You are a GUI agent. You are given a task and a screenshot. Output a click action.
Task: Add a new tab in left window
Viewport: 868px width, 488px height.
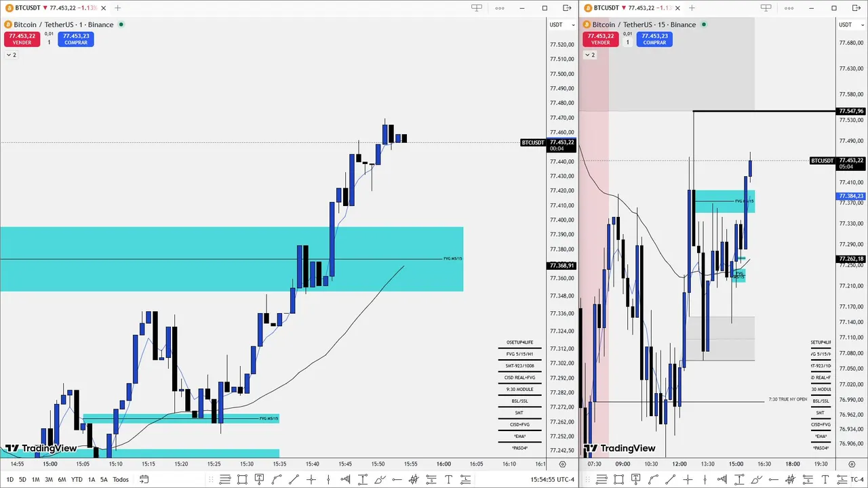117,8
